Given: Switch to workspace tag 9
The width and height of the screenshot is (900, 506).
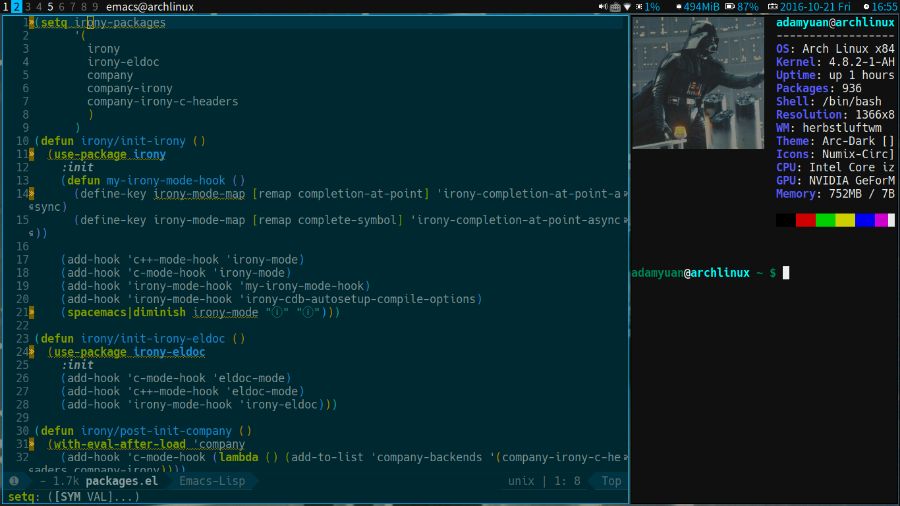Looking at the screenshot, I should (95, 7).
